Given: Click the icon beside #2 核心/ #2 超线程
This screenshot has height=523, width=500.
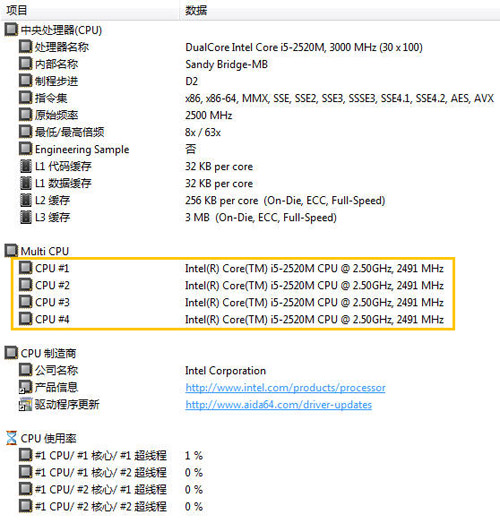Looking at the screenshot, I should (x=25, y=506).
